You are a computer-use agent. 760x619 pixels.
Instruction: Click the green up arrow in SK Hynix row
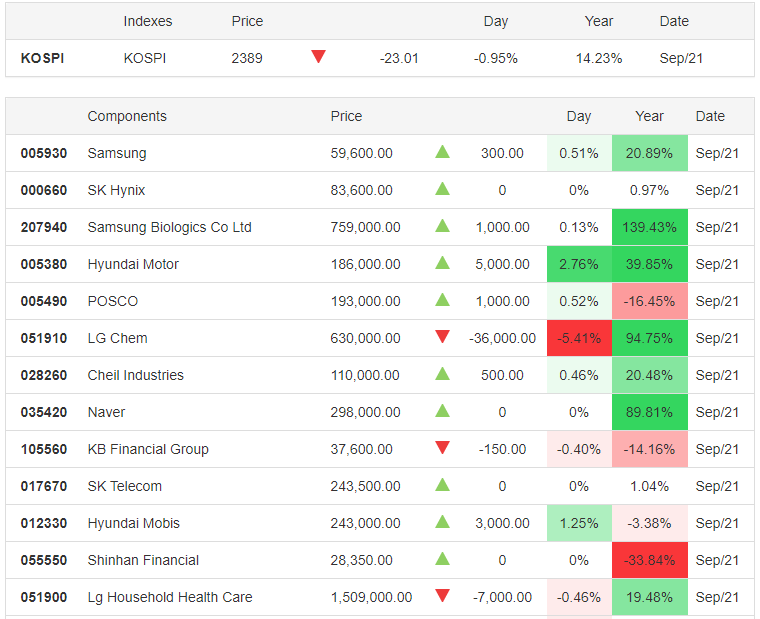(443, 189)
